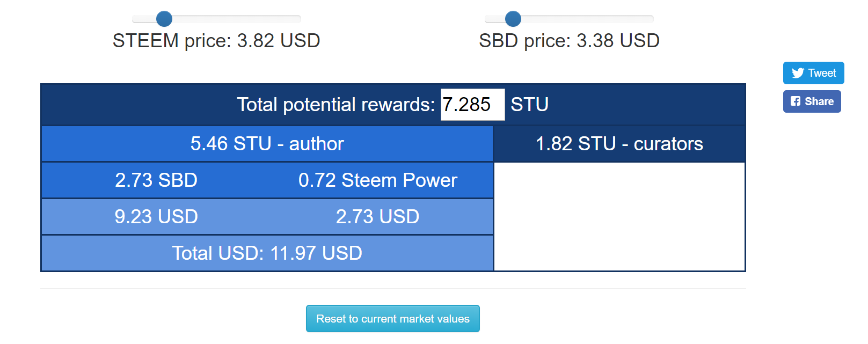
Task: Click the 2.73 USD value
Action: [378, 217]
